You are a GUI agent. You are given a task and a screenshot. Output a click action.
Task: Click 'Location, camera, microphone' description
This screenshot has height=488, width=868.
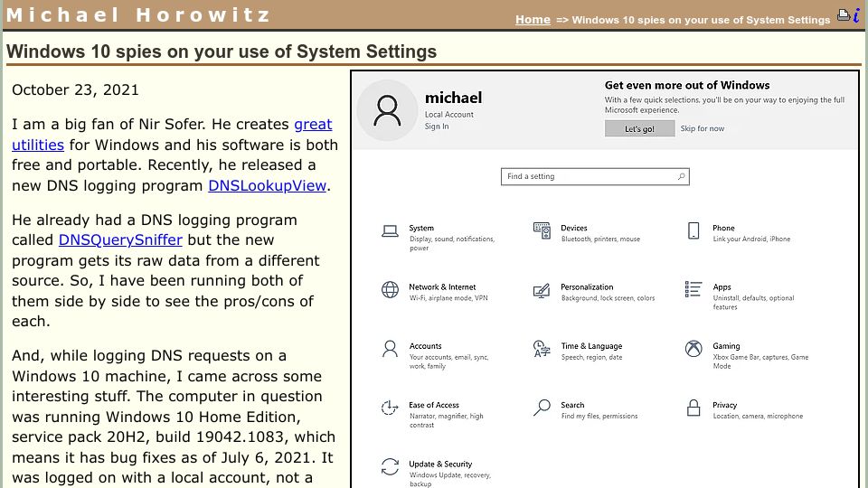pos(758,416)
